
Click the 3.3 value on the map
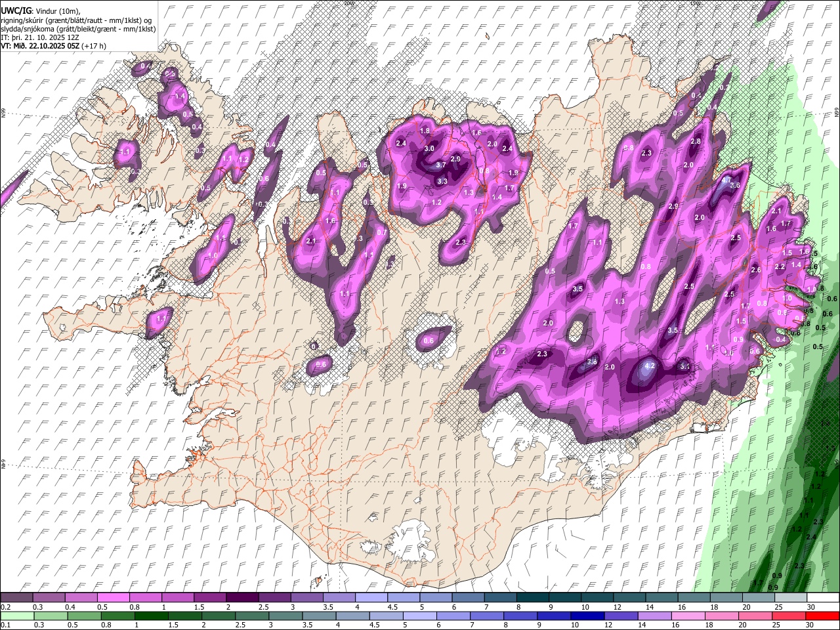pyautogui.click(x=442, y=182)
